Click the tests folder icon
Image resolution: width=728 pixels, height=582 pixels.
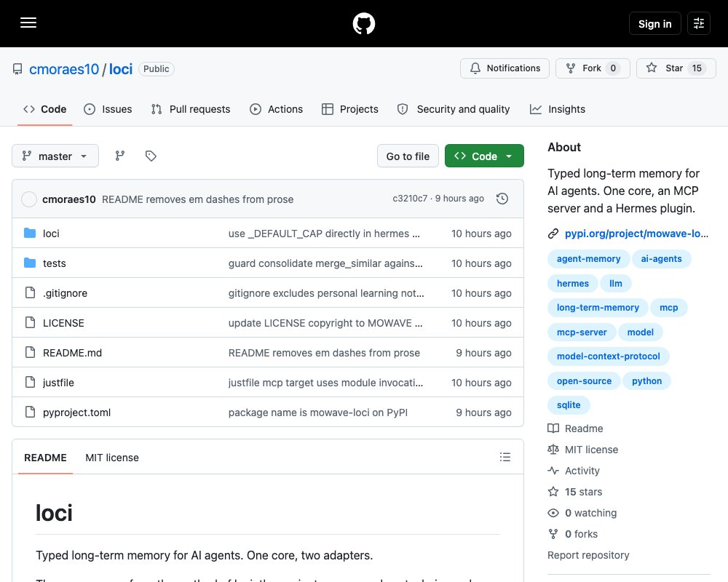tap(30, 263)
